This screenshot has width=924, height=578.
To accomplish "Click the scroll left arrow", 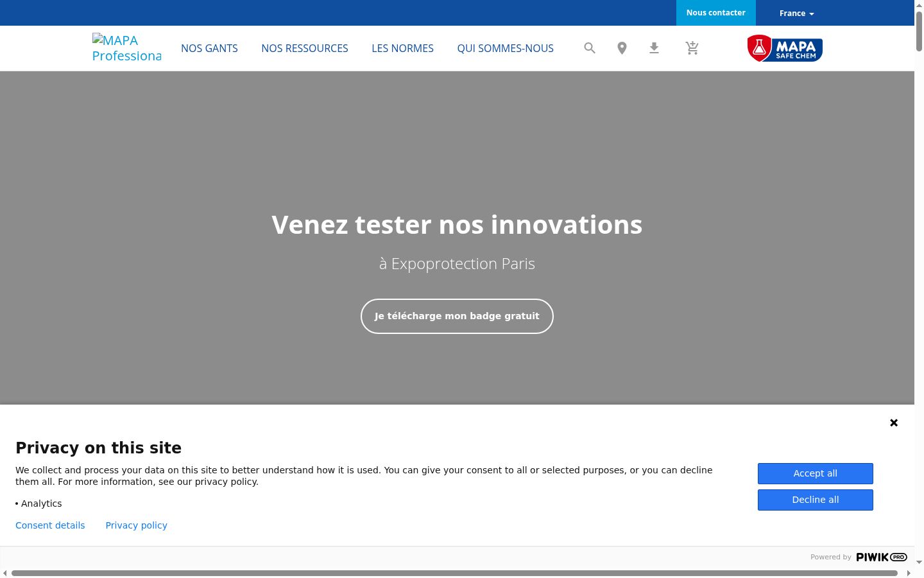I will [5, 573].
